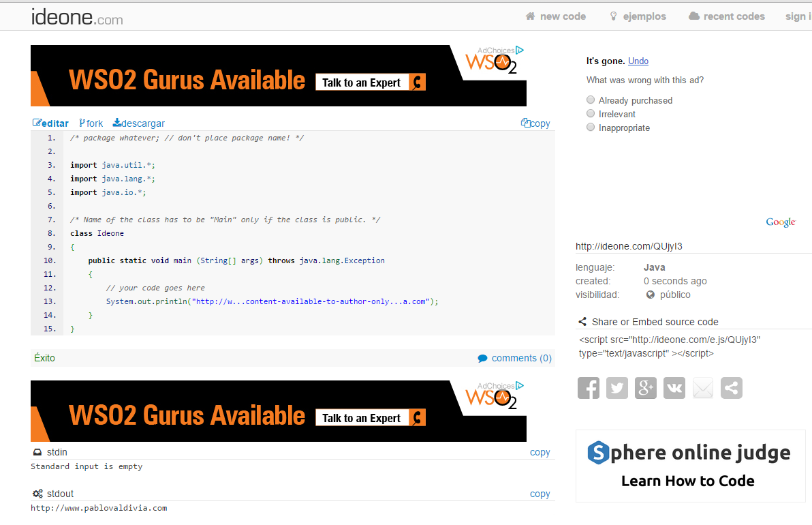Click Talk to an Expert in lower banner
This screenshot has width=812, height=525.
click(x=371, y=418)
